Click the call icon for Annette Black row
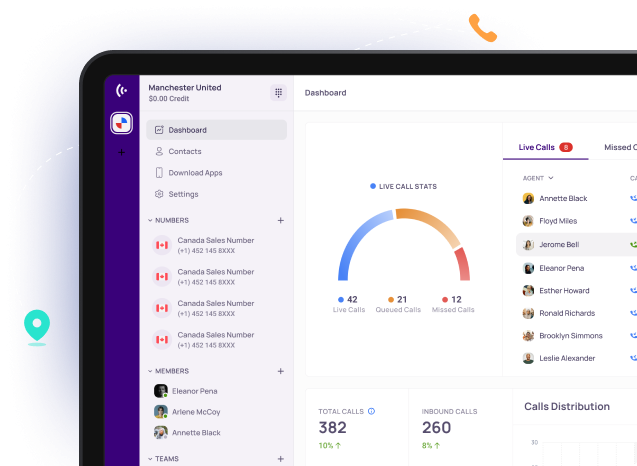This screenshot has width=637, height=466. pyautogui.click(x=633, y=198)
